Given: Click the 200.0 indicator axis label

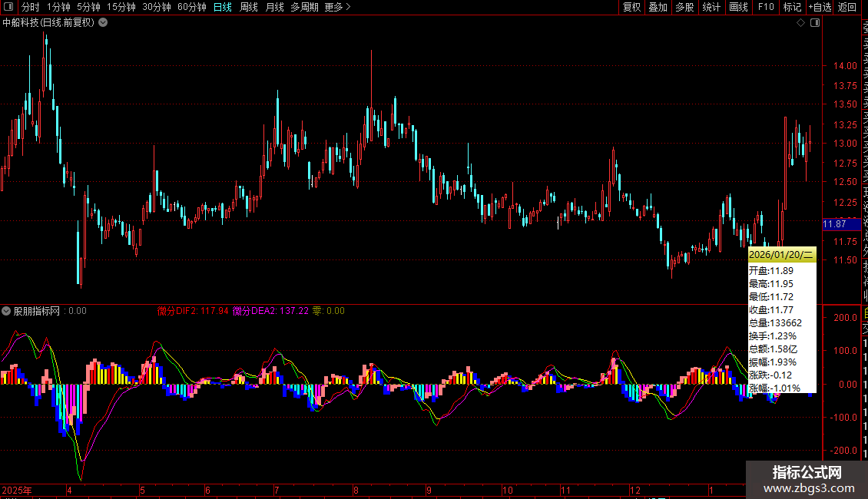Looking at the screenshot, I should [x=845, y=318].
